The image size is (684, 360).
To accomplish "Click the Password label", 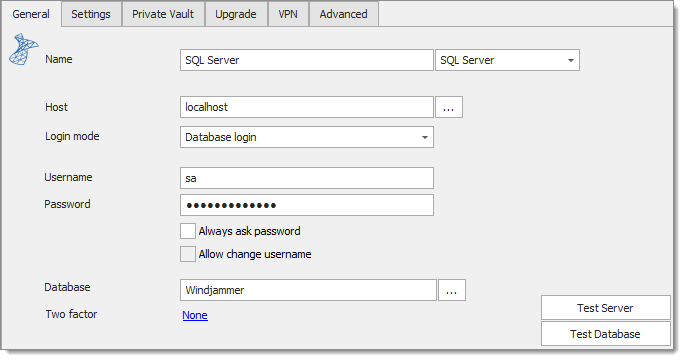I will click(67, 204).
